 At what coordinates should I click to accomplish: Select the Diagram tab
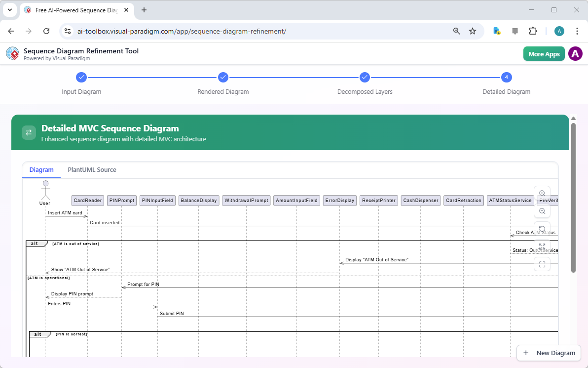pos(41,169)
